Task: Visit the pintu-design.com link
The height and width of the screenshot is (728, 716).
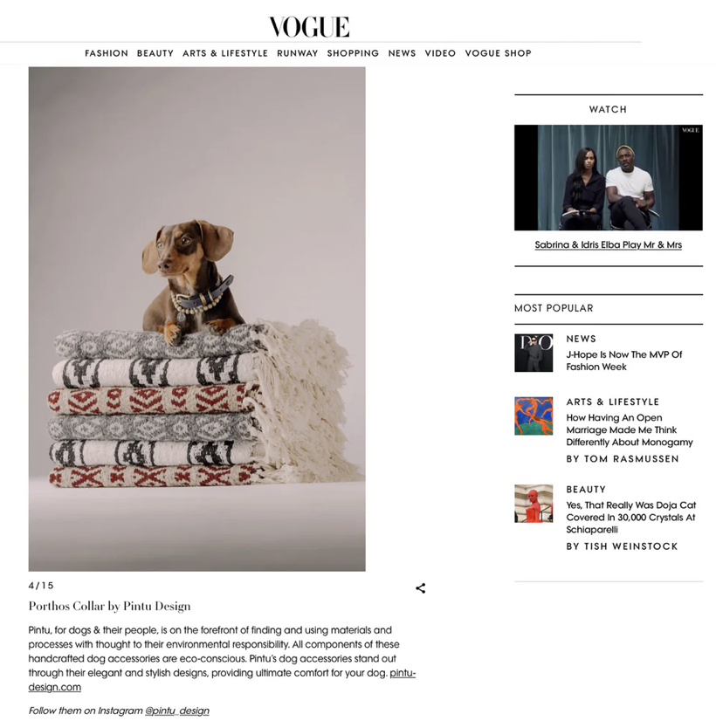Action: pos(222,680)
